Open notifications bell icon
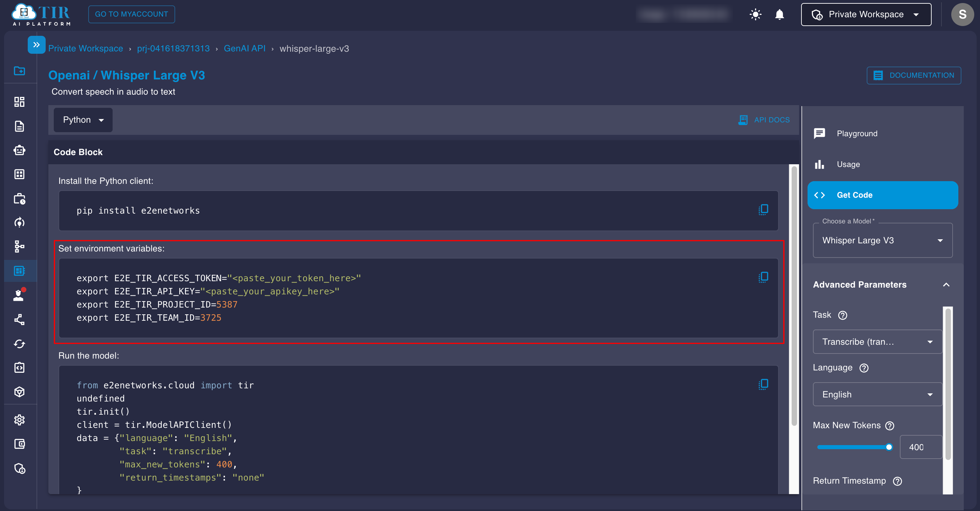Viewport: 980px width, 511px height. click(779, 15)
